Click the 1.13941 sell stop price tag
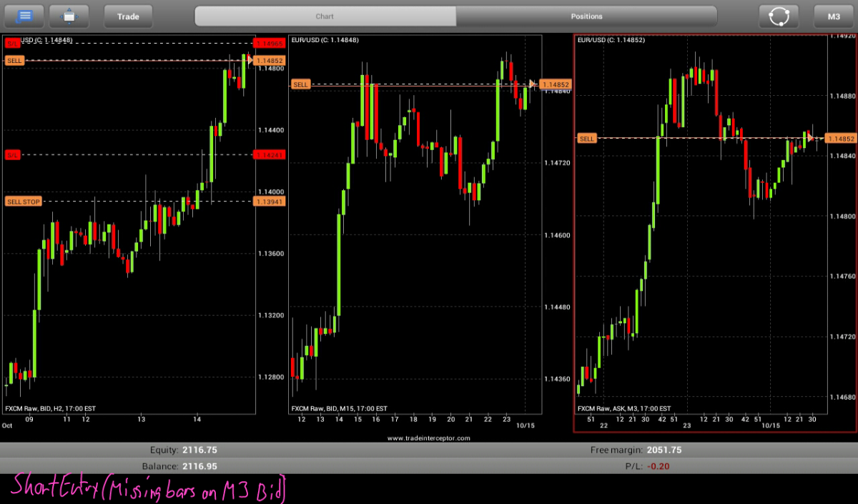Image resolution: width=858 pixels, height=504 pixels. pos(269,202)
